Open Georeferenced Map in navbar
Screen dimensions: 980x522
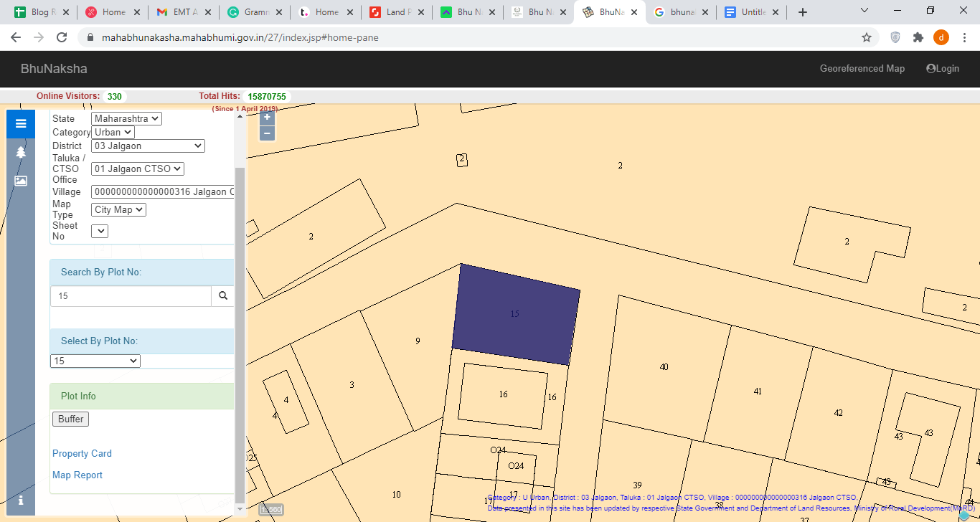[x=862, y=68]
